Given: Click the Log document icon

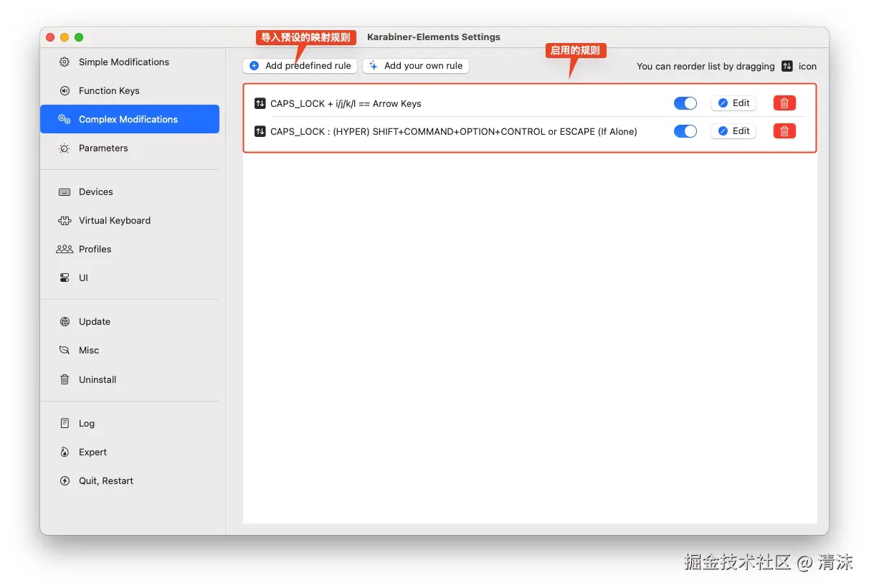Looking at the screenshot, I should coord(65,423).
